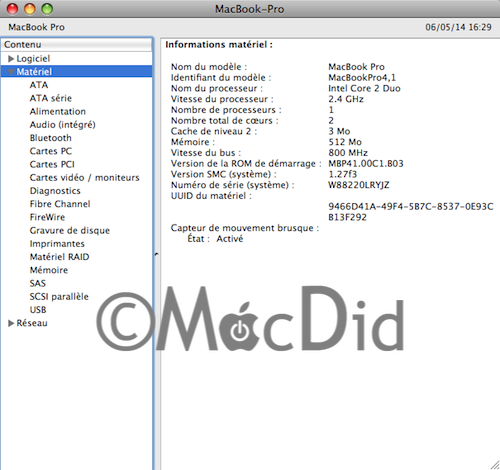Expand the Logiciel disclosure triangle
Viewport: 500px width, 470px height.
point(11,59)
